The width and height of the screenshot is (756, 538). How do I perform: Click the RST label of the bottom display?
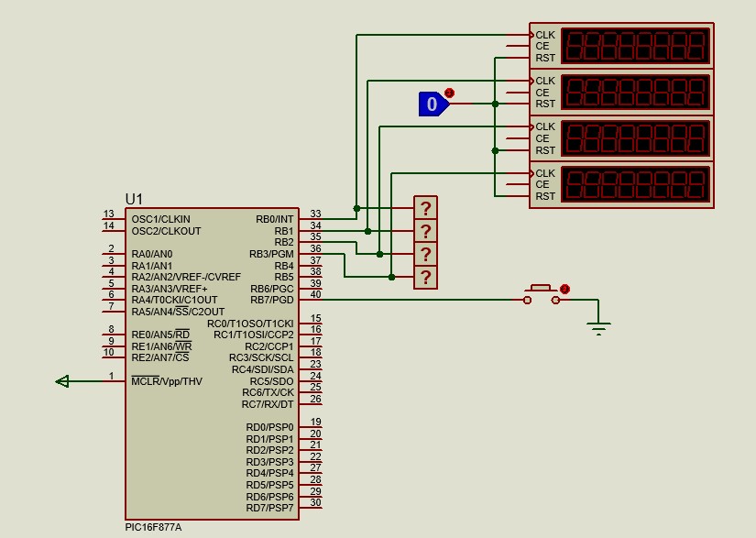click(545, 197)
